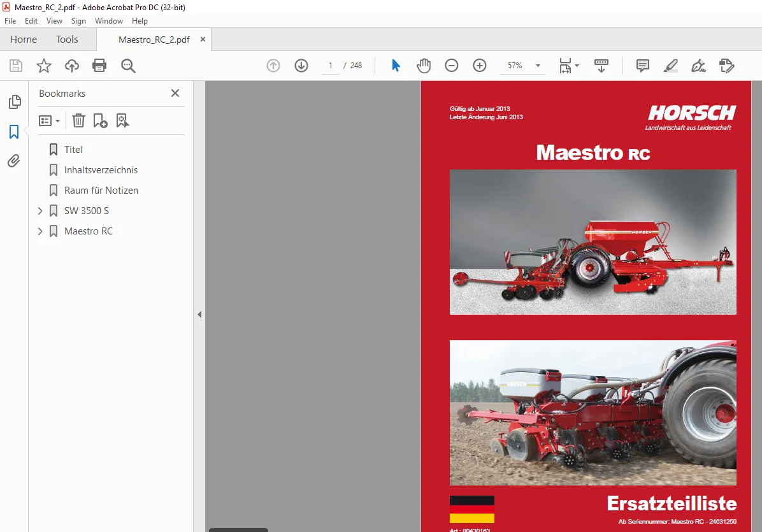Go to previous page arrow icon
The height and width of the screenshot is (532, 762).
pos(273,66)
